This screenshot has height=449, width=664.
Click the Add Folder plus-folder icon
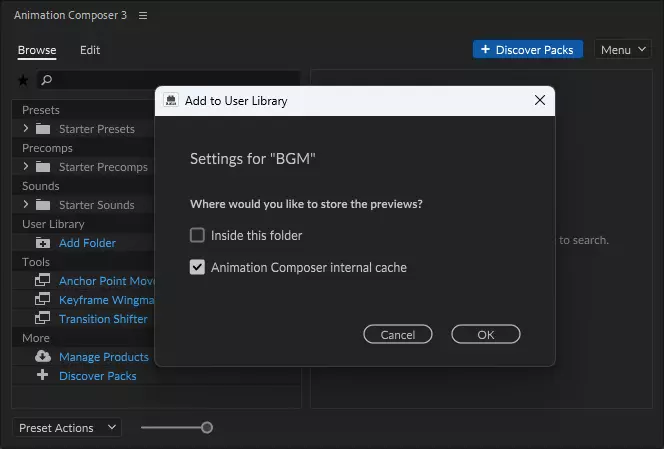click(43, 243)
